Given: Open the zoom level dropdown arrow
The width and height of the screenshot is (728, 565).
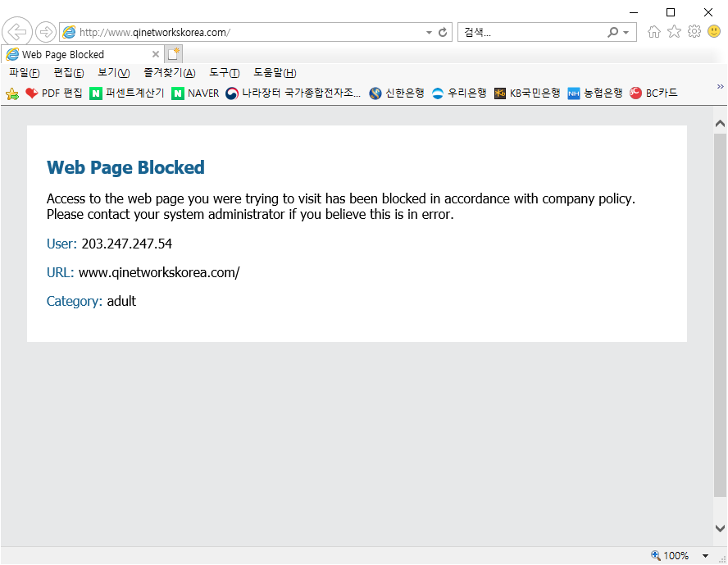Looking at the screenshot, I should point(705,556).
